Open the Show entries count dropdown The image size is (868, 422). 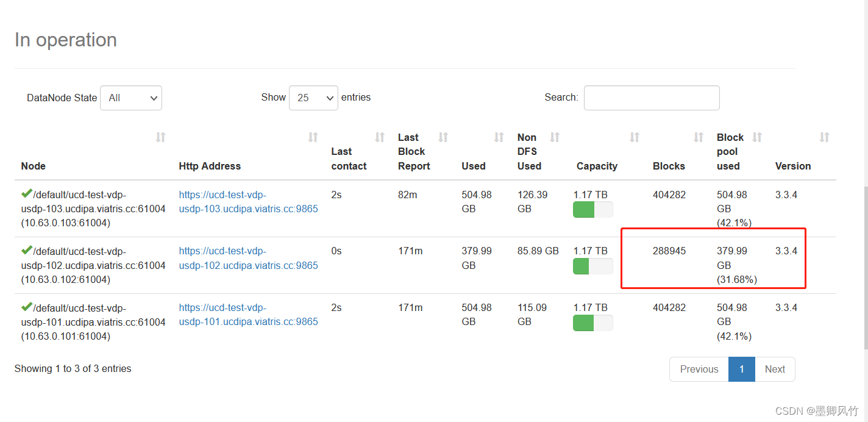click(x=313, y=98)
